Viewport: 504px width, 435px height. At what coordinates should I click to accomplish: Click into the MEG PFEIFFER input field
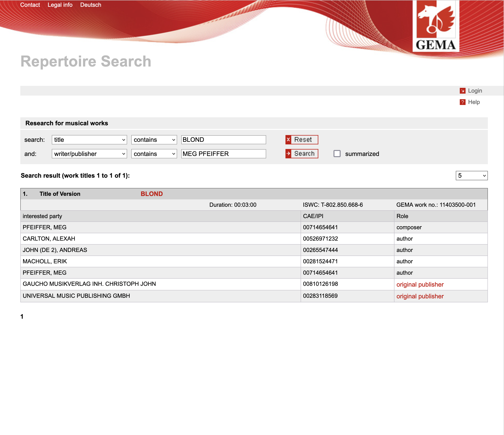pos(223,154)
